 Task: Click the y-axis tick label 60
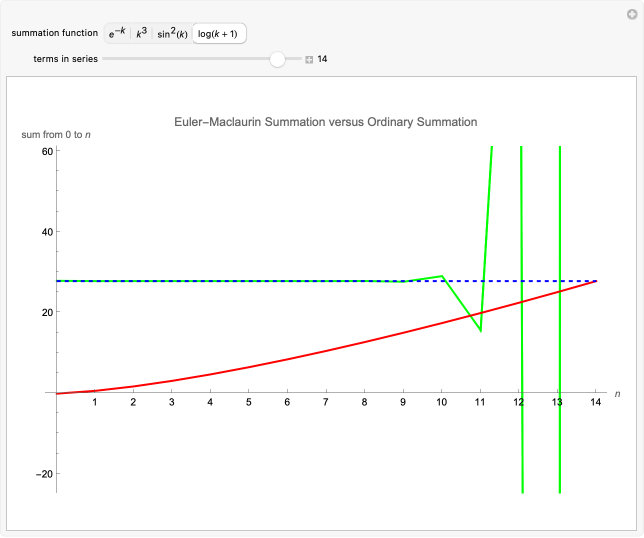click(x=46, y=151)
